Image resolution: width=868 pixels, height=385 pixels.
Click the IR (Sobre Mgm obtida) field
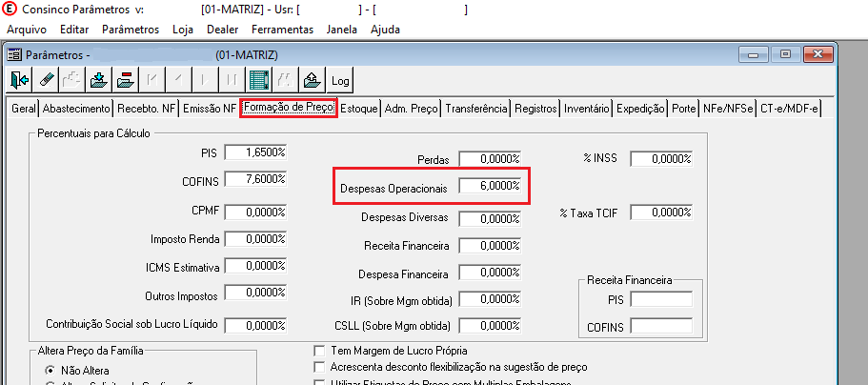490,299
